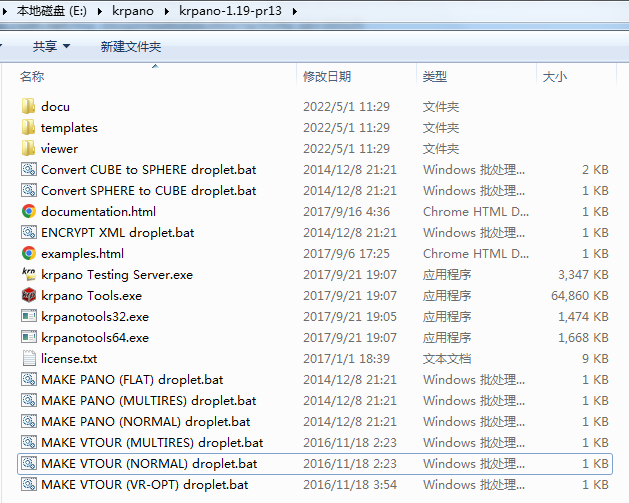Click the 新建文件夹 toolbar button

(130, 47)
